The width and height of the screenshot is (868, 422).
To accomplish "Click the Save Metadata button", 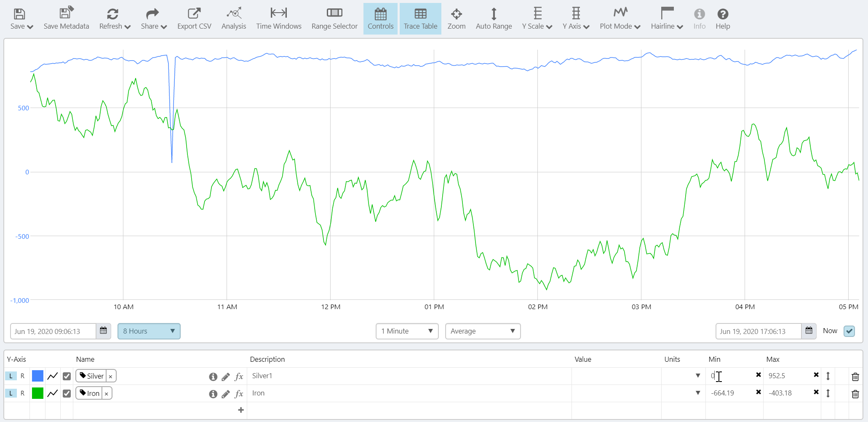I will click(x=66, y=19).
